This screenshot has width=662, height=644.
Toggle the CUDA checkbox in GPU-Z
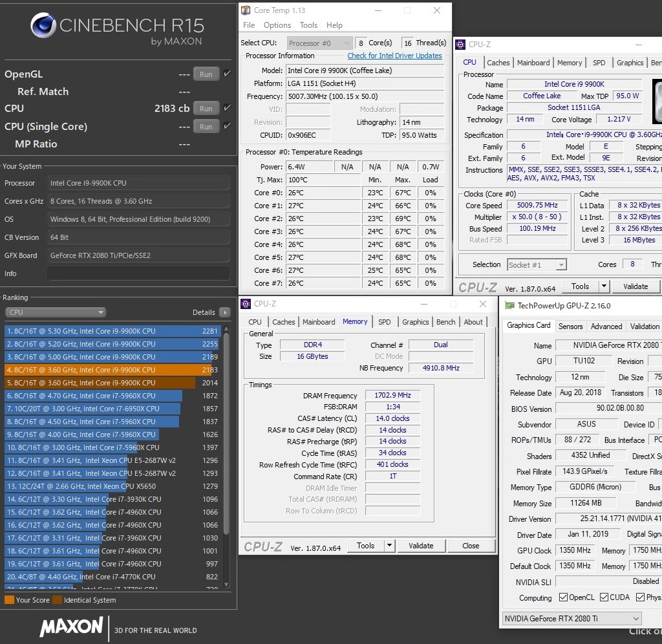point(604,597)
